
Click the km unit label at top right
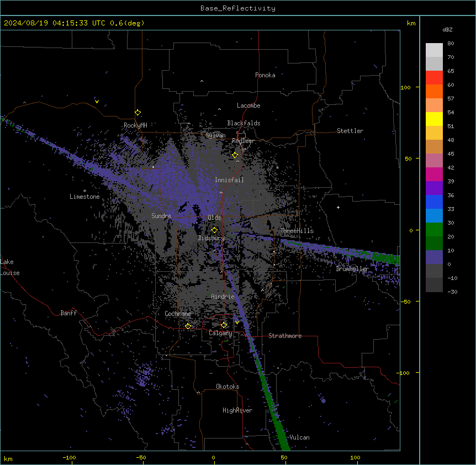click(411, 23)
